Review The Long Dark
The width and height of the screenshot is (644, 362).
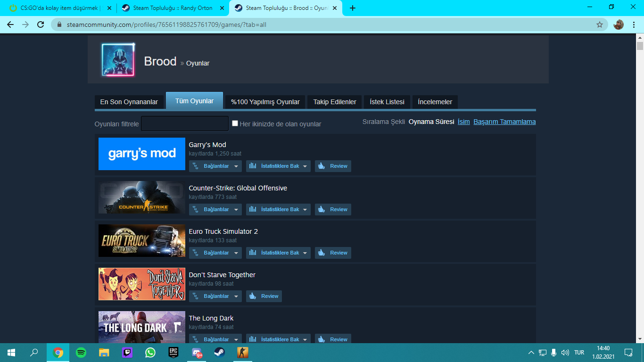coord(333,339)
